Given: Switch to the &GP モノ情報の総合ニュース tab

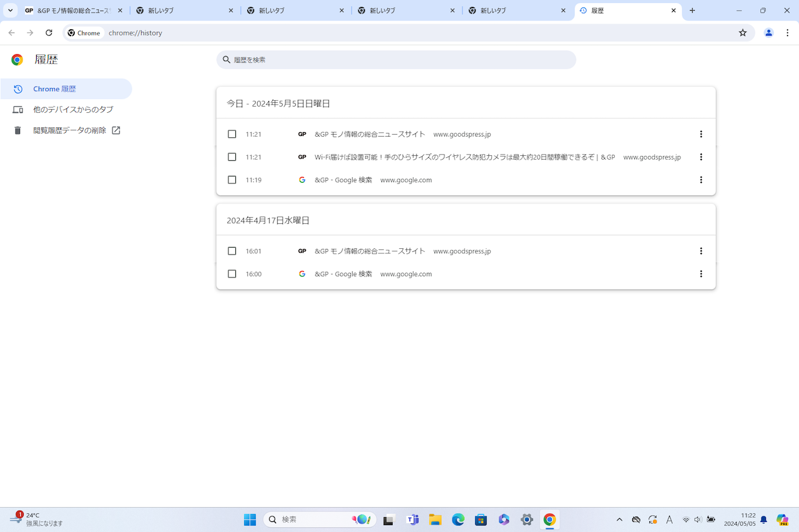Looking at the screenshot, I should (74, 11).
